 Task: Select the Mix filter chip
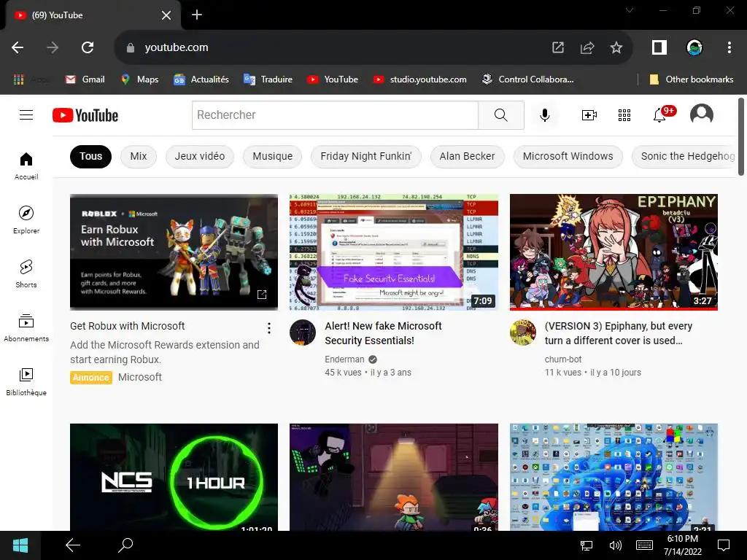point(139,156)
